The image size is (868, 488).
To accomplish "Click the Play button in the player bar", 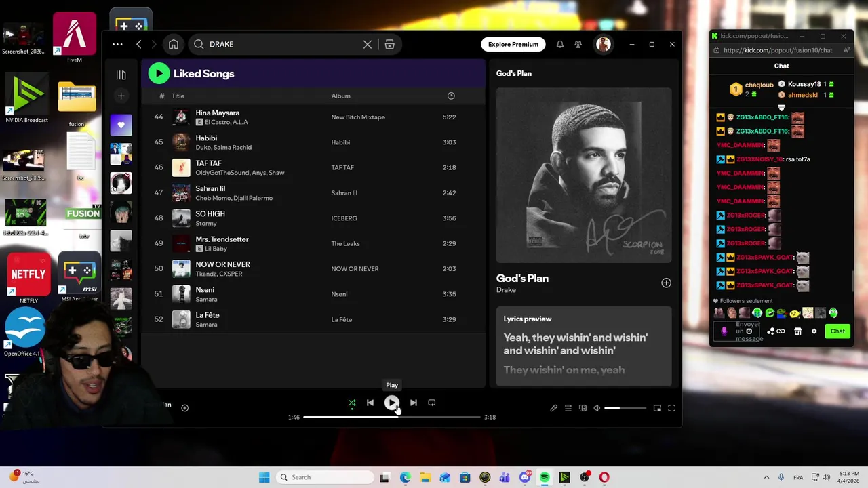I will click(x=391, y=403).
